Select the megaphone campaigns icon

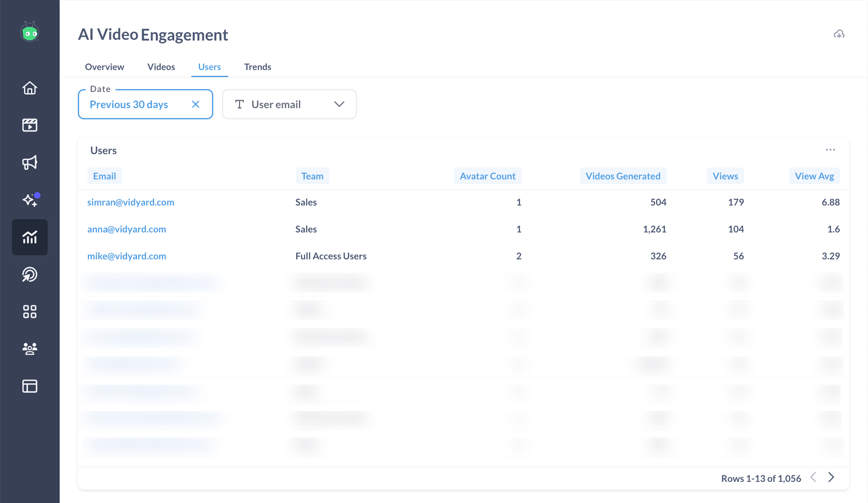tap(29, 162)
